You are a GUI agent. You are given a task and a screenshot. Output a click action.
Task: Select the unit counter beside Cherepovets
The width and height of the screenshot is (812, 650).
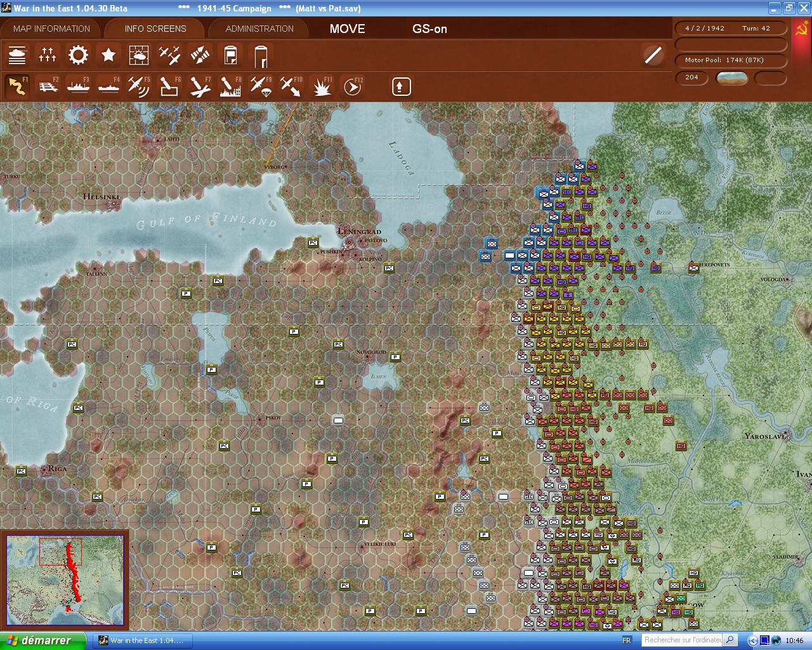pos(693,268)
